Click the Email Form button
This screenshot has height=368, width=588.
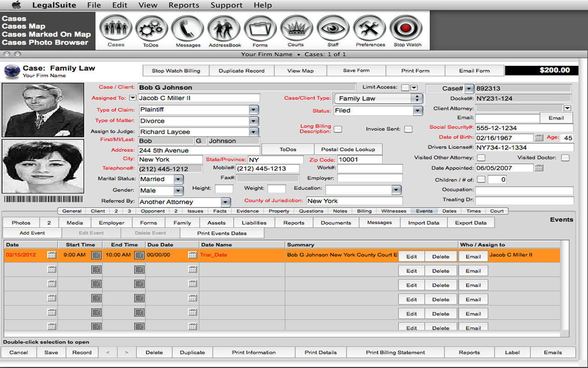point(475,71)
